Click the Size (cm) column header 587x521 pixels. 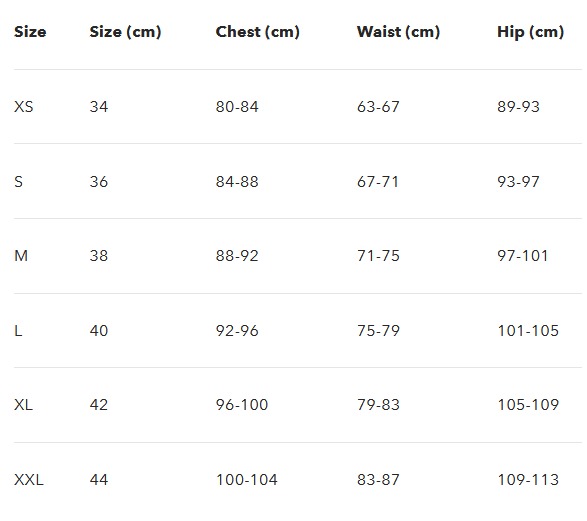coord(125,32)
